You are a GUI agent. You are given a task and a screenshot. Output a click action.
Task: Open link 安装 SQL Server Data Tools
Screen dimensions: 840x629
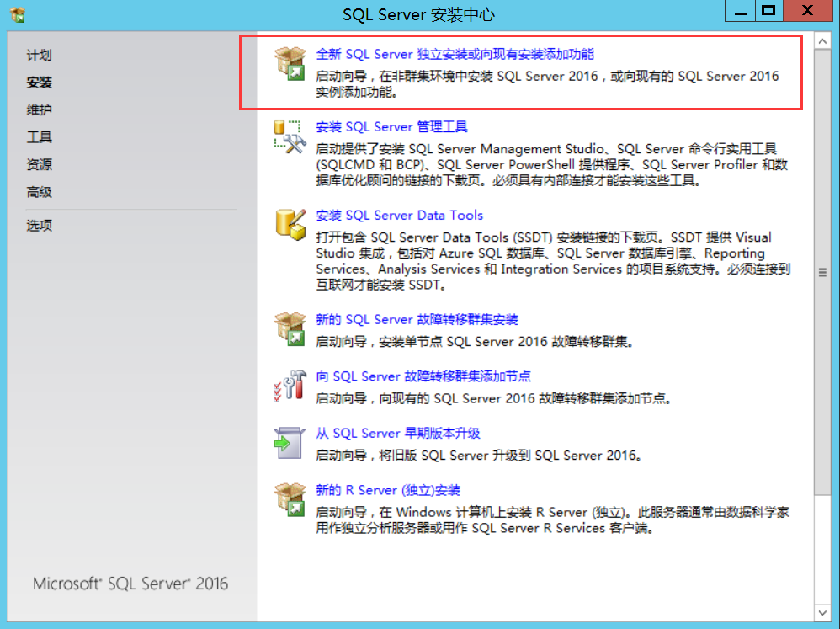[x=400, y=216]
